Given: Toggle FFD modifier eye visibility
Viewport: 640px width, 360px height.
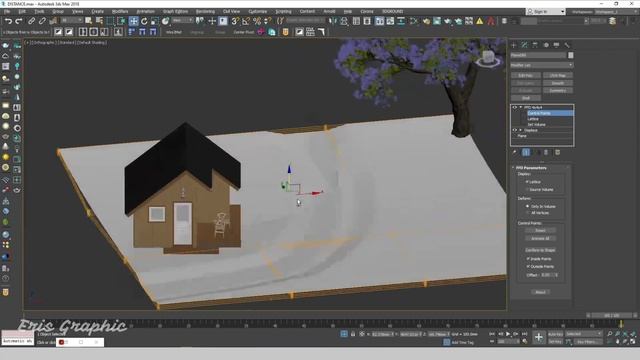Looking at the screenshot, I should click(x=515, y=107).
